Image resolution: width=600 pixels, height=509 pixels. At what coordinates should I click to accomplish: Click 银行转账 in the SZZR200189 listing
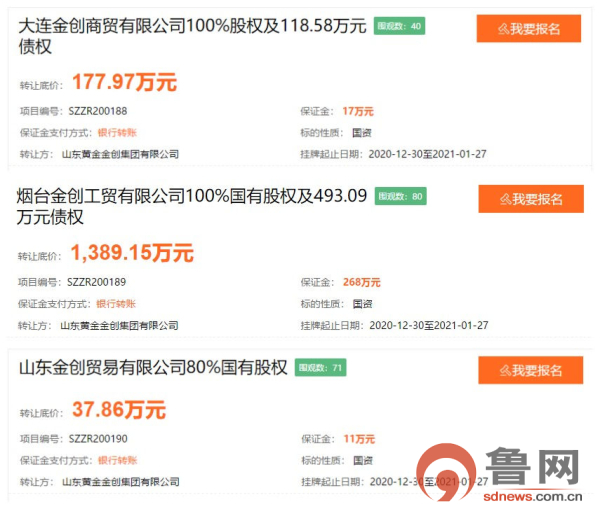click(116, 304)
